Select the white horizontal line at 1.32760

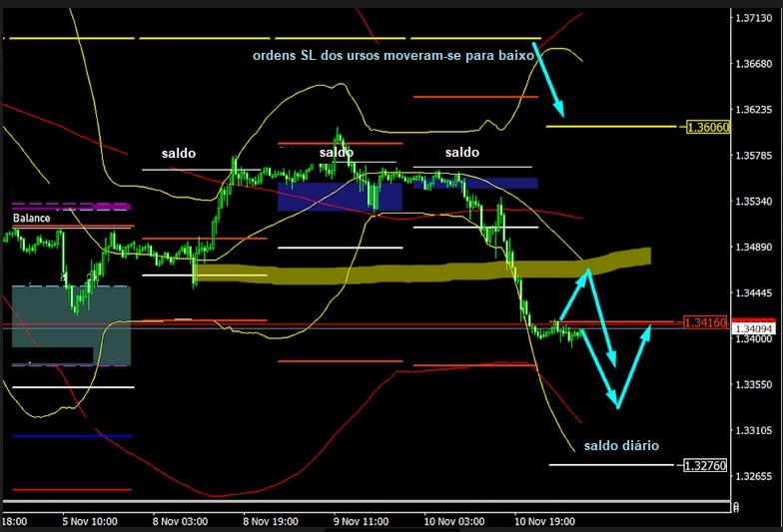611,465
